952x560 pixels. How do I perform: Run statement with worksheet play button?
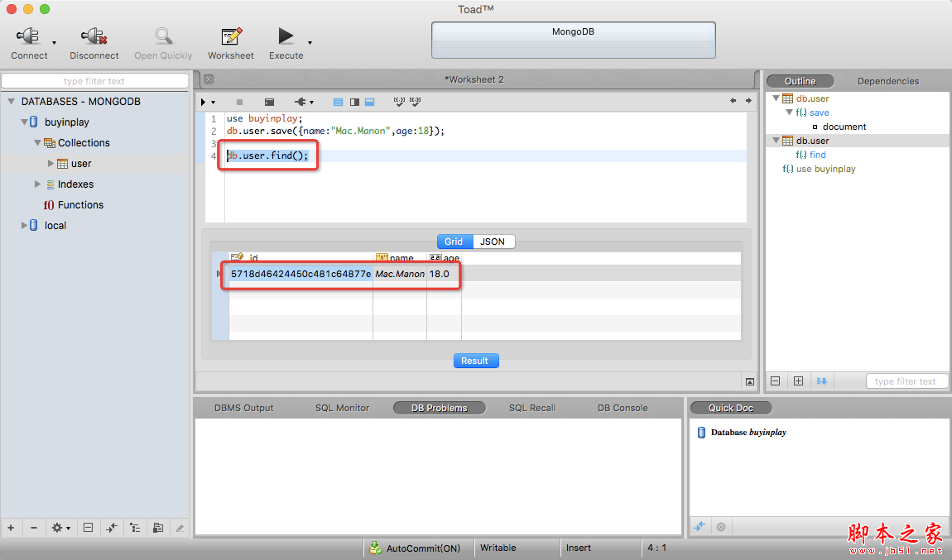pyautogui.click(x=204, y=102)
